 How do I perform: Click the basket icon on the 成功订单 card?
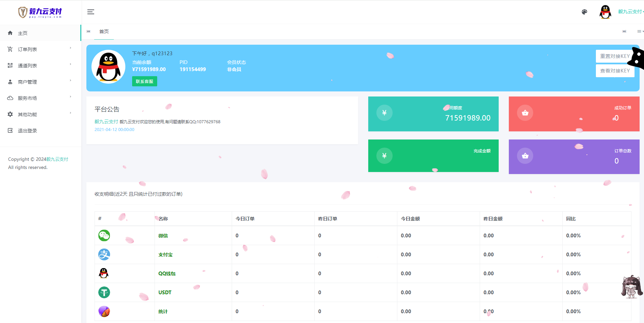click(525, 113)
